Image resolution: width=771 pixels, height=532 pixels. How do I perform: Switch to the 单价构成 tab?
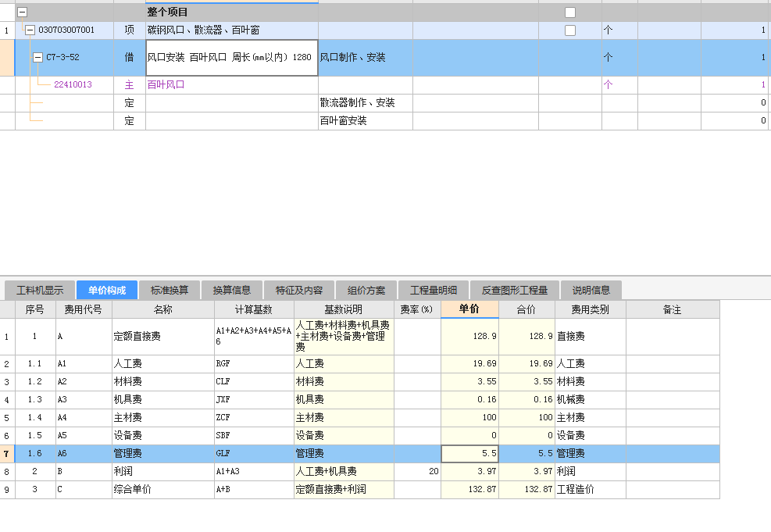coord(107,290)
